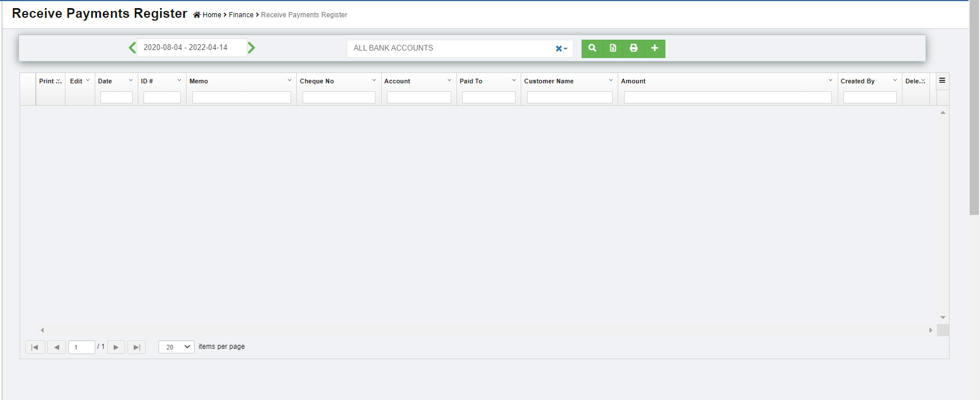Click the green plus add payment button
The image size is (980, 400).
(x=654, y=48)
